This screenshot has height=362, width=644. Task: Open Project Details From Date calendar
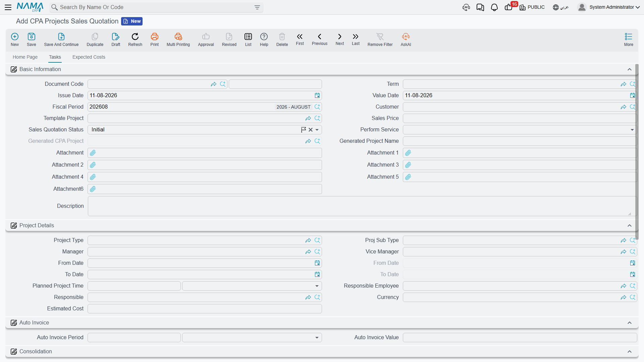[x=317, y=263]
